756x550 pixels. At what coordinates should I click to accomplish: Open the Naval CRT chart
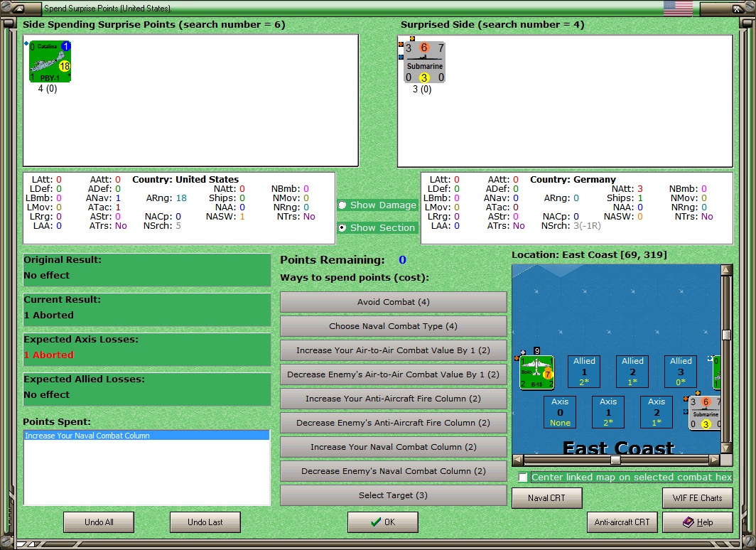(547, 498)
